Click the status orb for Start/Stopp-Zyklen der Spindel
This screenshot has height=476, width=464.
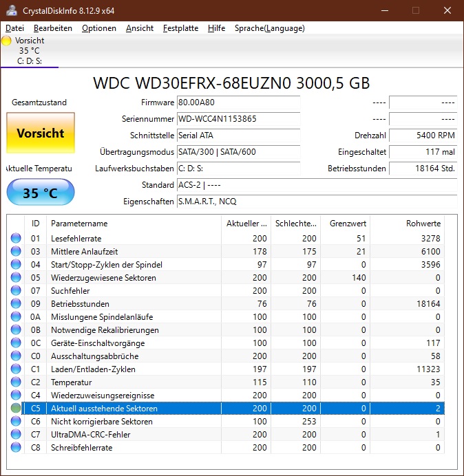[16, 264]
